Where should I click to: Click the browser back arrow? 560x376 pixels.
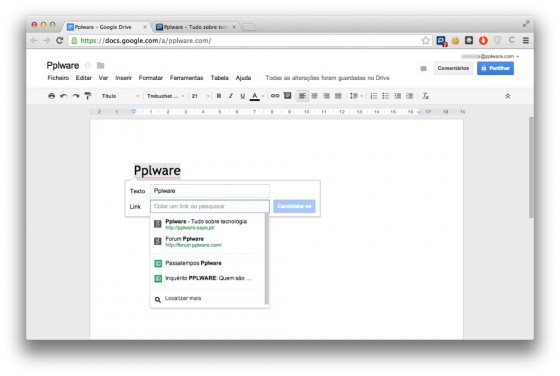tap(34, 41)
